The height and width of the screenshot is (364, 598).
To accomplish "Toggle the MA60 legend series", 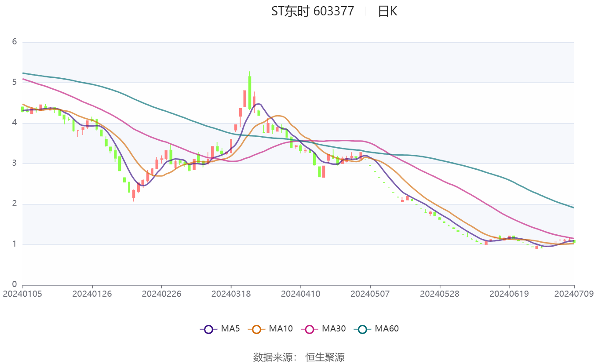I will point(376,329).
